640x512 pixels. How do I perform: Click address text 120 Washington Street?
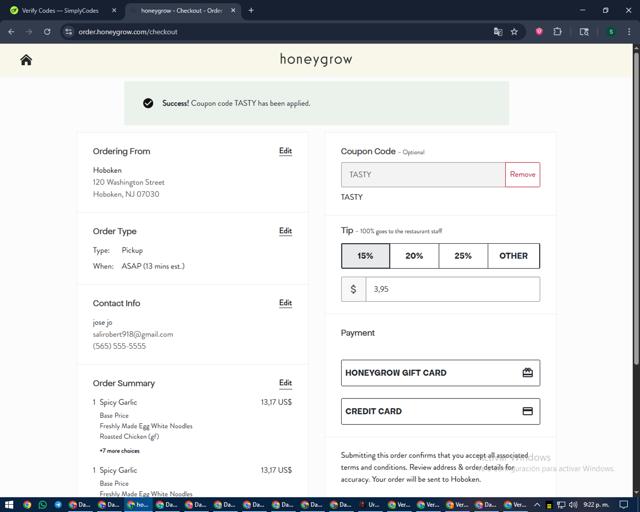click(129, 182)
